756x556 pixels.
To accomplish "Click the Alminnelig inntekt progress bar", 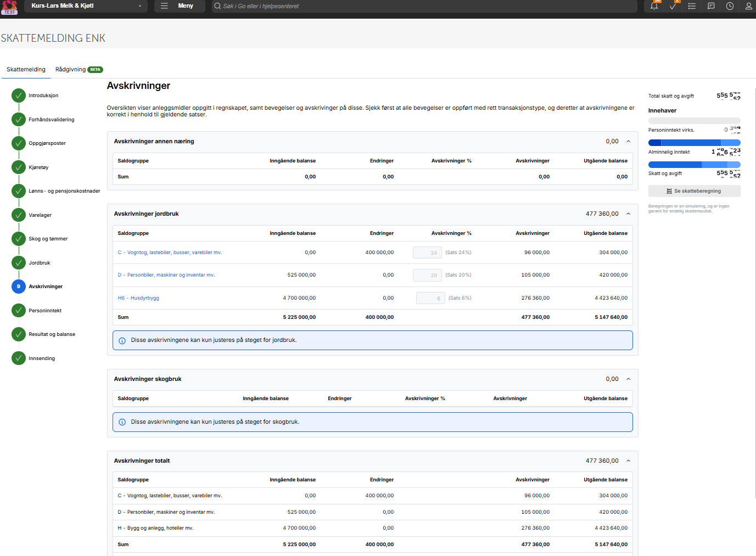I will pos(694,143).
